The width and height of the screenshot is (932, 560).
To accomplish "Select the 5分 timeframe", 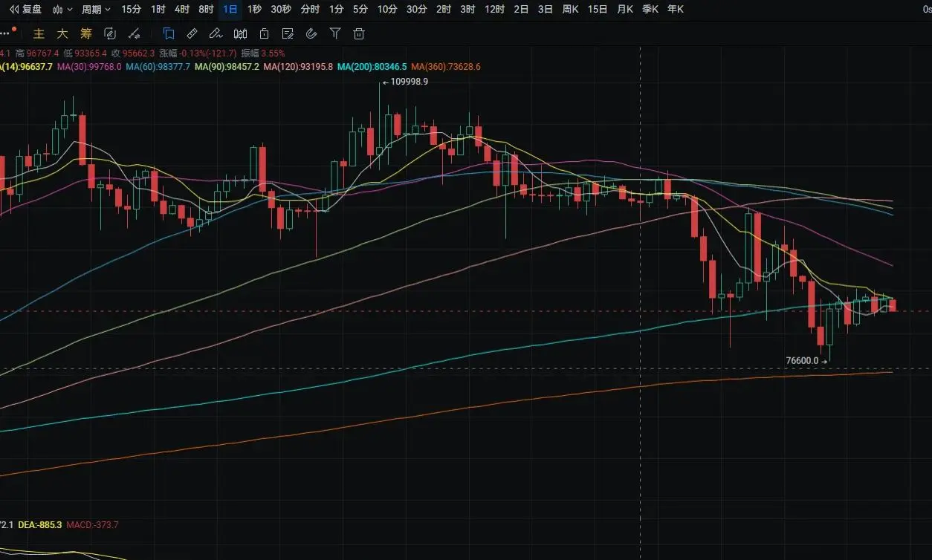I will coord(360,10).
